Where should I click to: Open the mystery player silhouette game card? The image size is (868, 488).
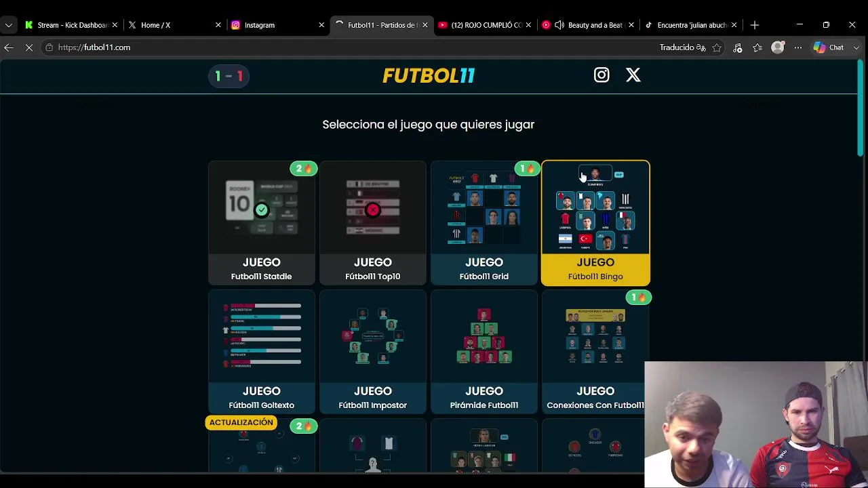pos(373,446)
